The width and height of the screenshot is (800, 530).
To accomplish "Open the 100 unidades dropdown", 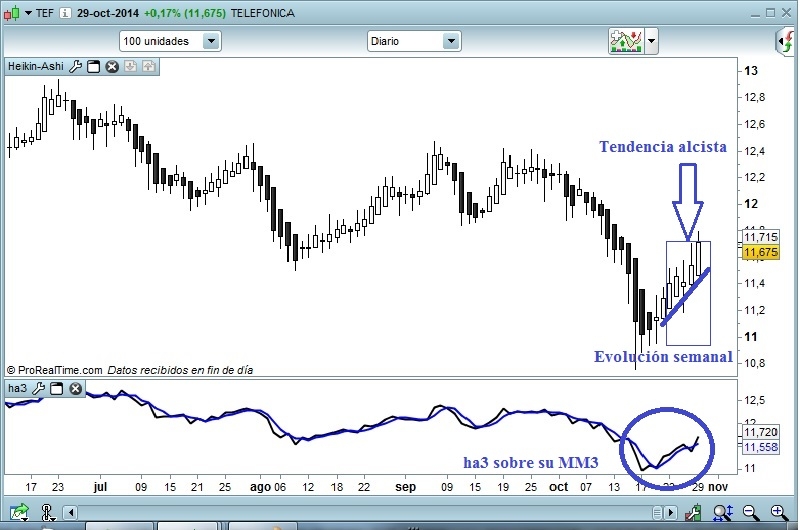I will pos(170,41).
